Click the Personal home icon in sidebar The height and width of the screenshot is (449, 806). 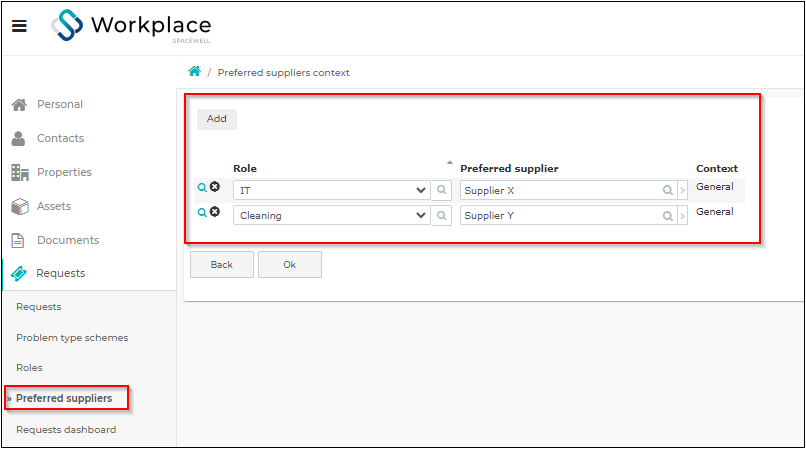tap(19, 104)
